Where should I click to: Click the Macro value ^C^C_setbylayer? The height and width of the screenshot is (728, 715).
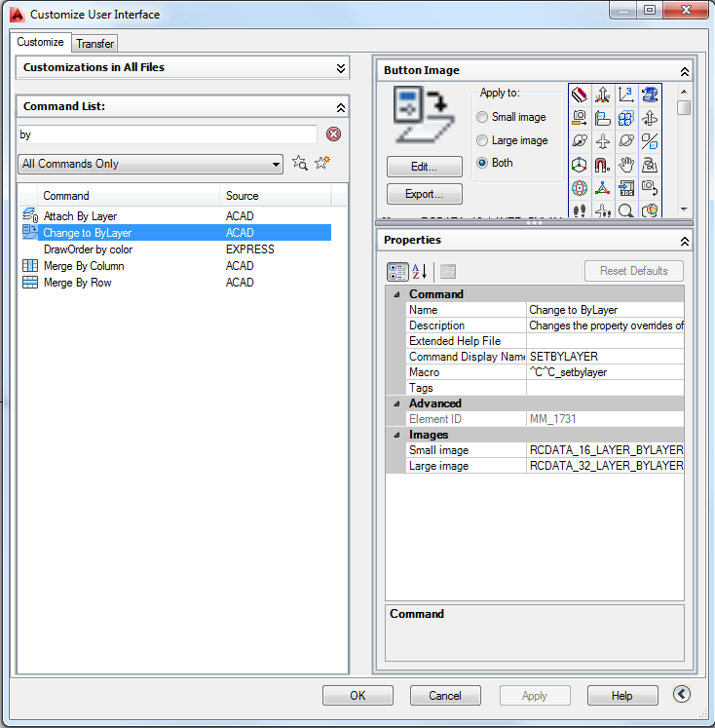tap(605, 372)
